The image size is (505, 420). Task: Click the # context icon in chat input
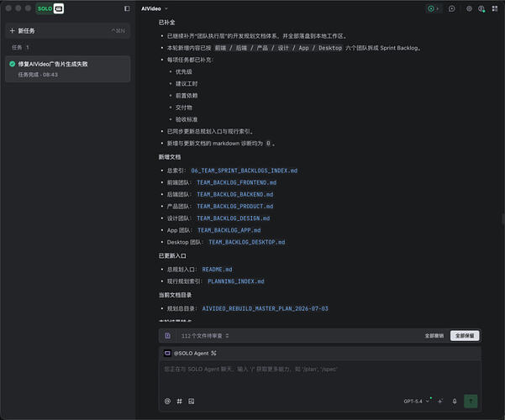pyautogui.click(x=179, y=401)
